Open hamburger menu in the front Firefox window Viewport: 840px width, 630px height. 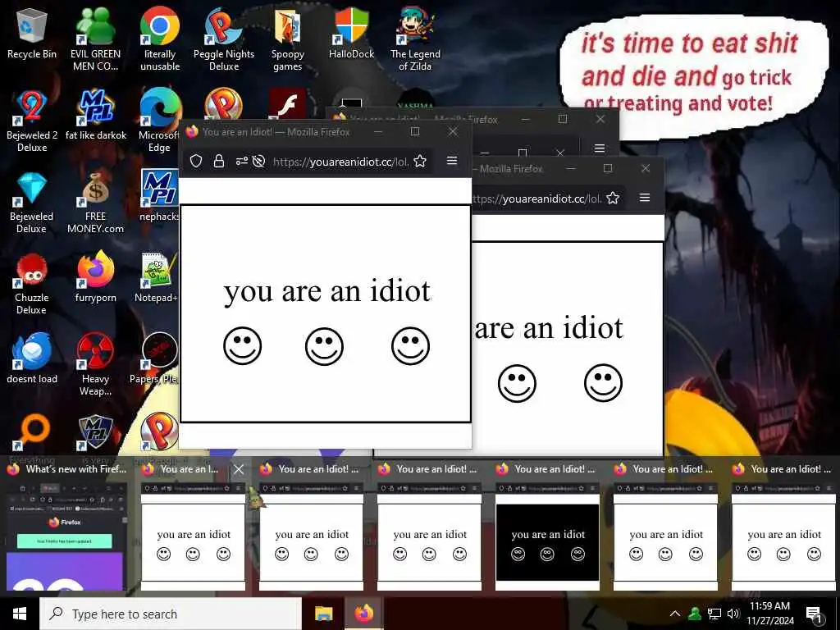(452, 161)
